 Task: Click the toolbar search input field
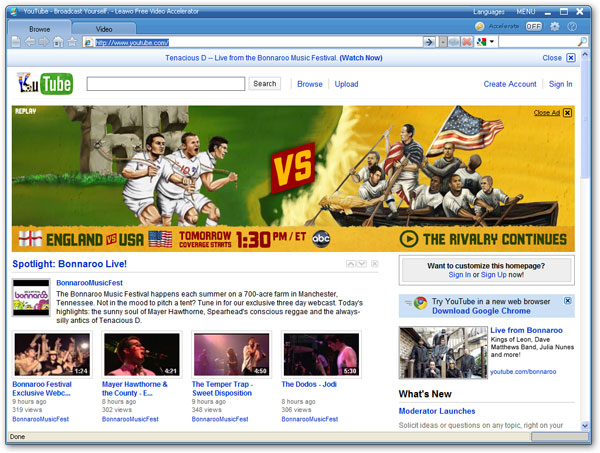point(537,42)
